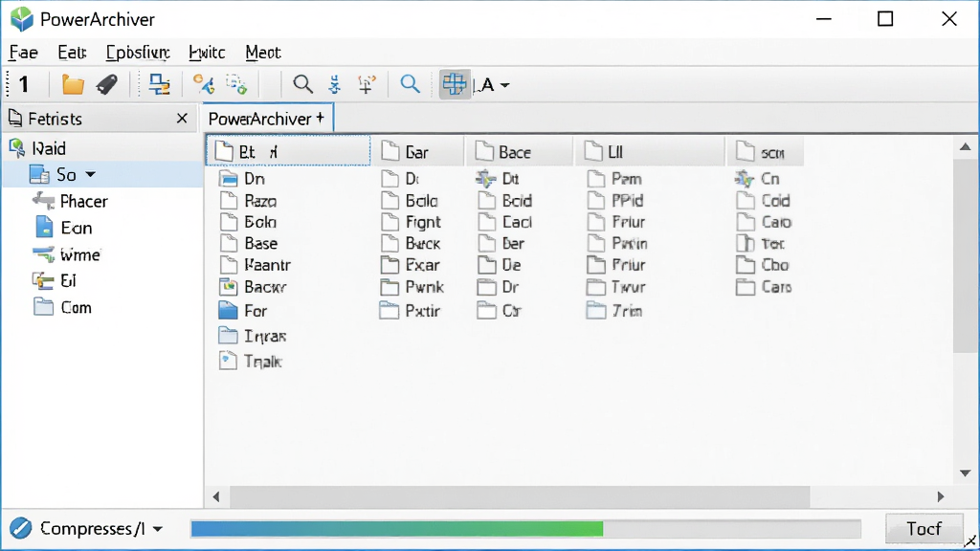Select the Dr folder in third column
This screenshot has width=980, height=551.
coord(498,287)
